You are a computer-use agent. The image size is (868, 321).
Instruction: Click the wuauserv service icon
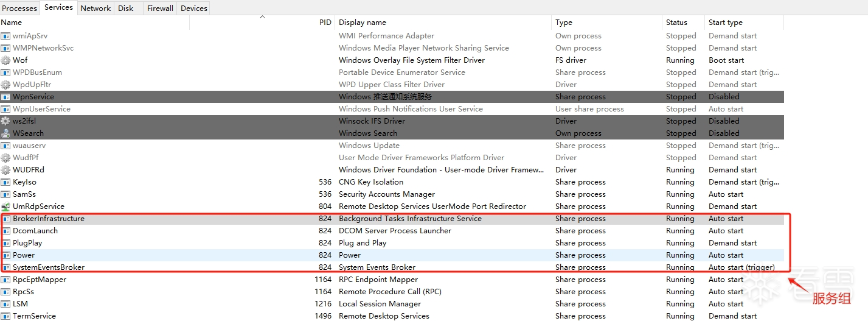[x=5, y=146]
